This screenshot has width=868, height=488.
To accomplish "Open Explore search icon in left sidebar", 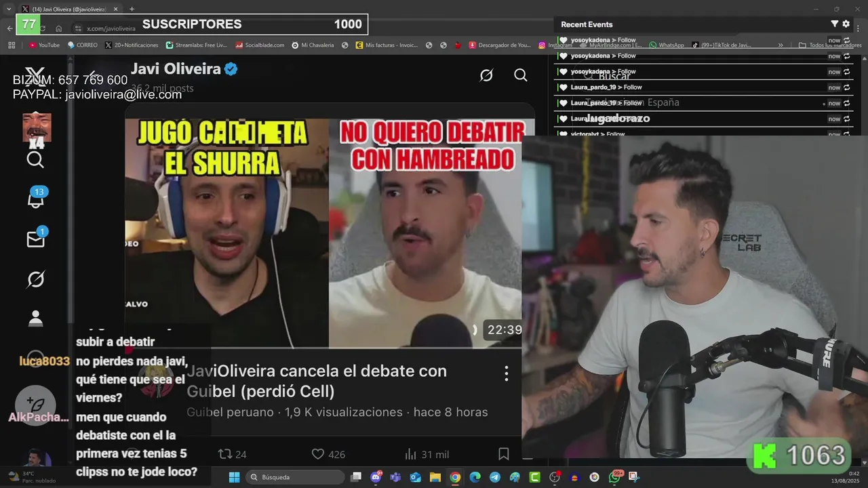I will (x=35, y=160).
